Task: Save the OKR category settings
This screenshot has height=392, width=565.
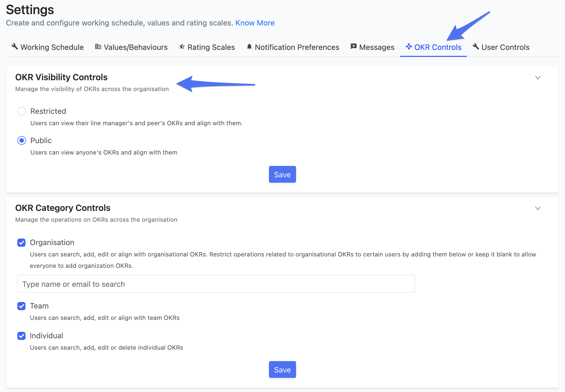Action: pos(282,369)
